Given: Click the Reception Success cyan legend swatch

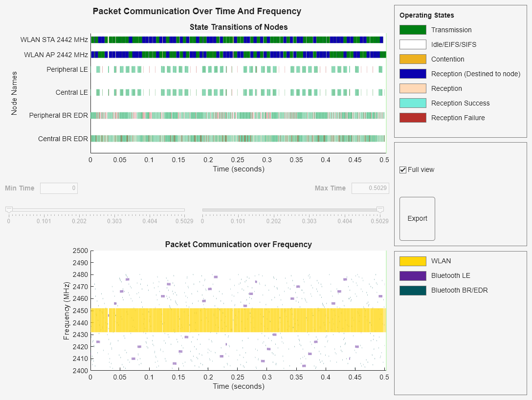Looking at the screenshot, I should pyautogui.click(x=414, y=103).
